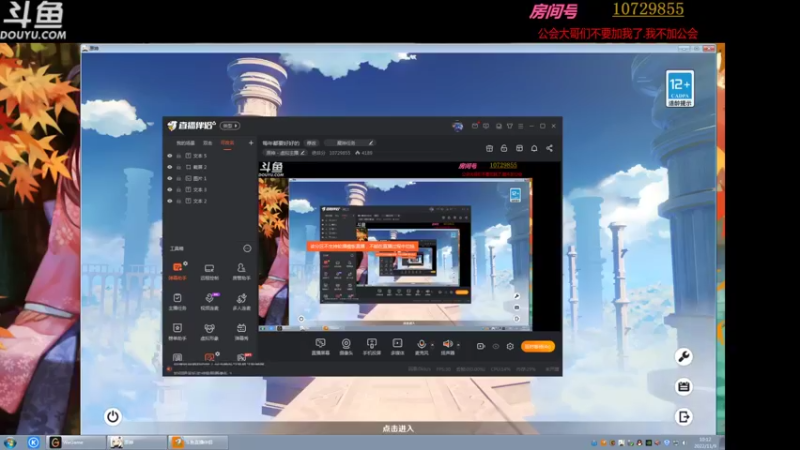Screen dimensions: 800x450
Task: Open the gear settings in bottom bar
Action: point(510,346)
